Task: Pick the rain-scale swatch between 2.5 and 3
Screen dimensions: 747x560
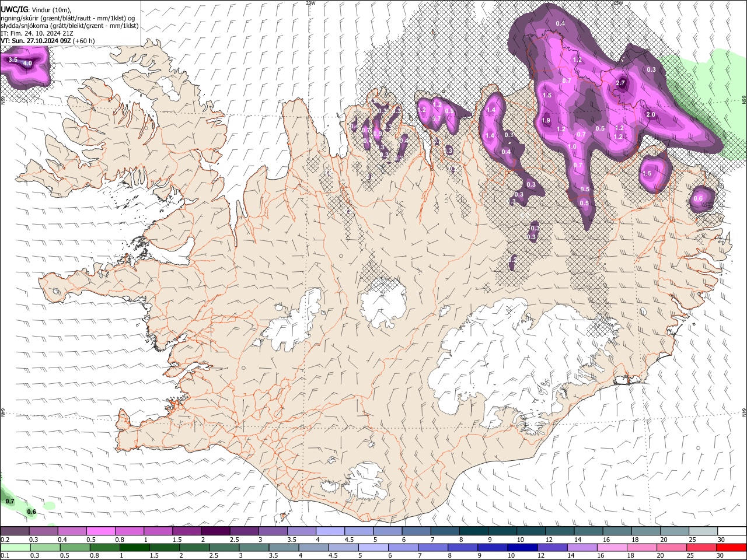Action: point(224,548)
